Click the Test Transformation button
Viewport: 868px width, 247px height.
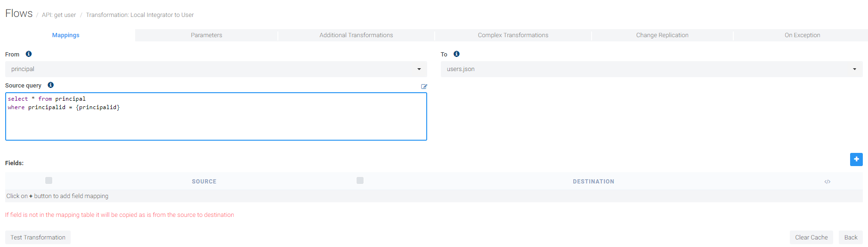click(x=38, y=238)
